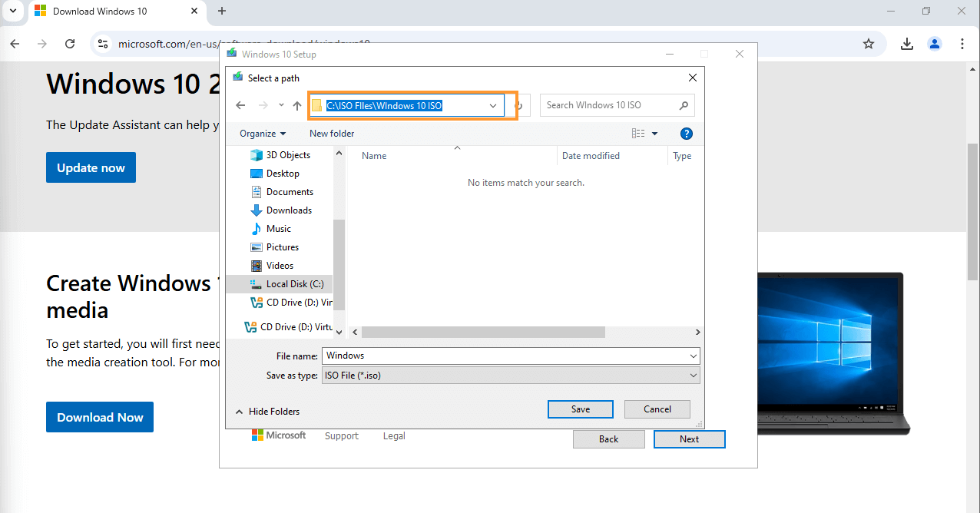Close the Download Windows 10 tab
The height and width of the screenshot is (513, 980).
(195, 11)
